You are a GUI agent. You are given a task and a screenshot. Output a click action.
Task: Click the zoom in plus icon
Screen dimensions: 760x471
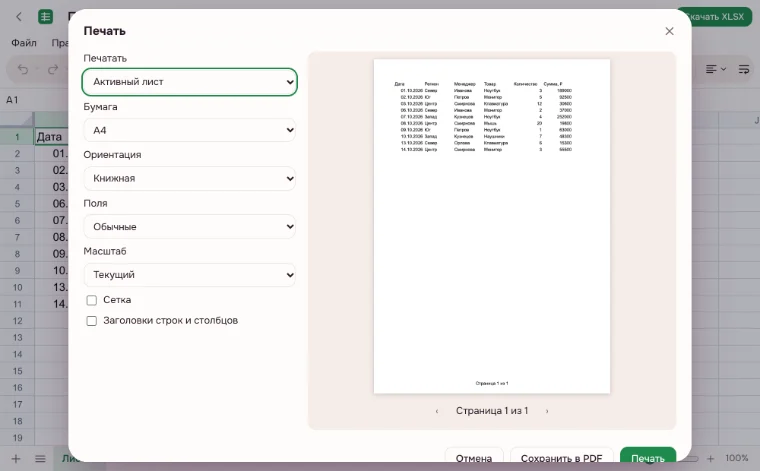pos(711,458)
